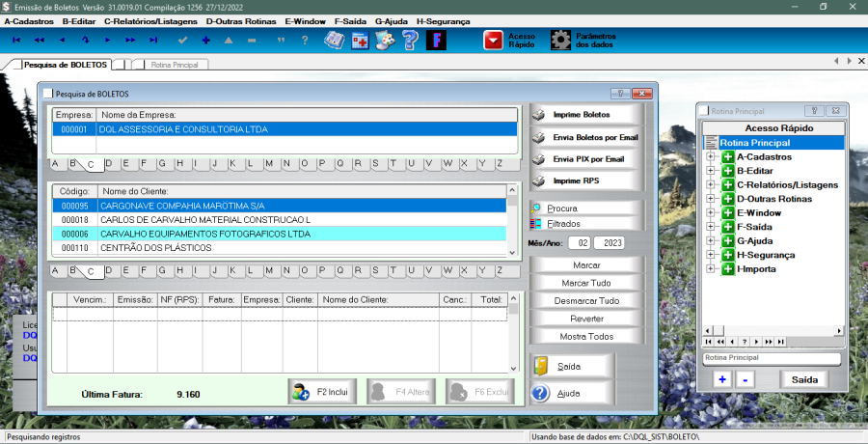The width and height of the screenshot is (868, 444).
Task: Expand the H-Segurança tree node
Action: (x=711, y=255)
